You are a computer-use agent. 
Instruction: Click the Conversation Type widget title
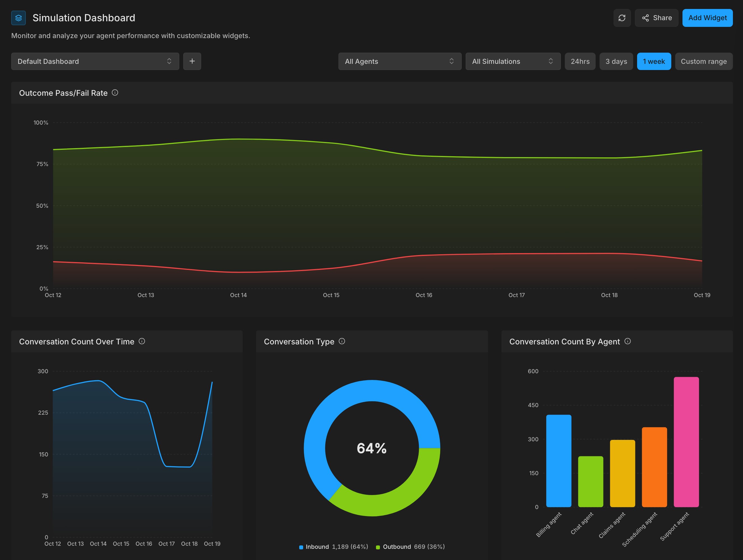299,341
